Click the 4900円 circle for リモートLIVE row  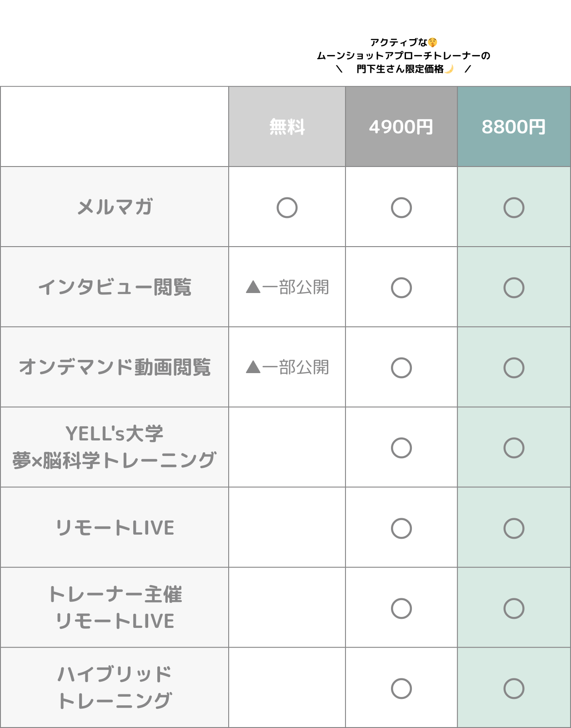coord(401,528)
